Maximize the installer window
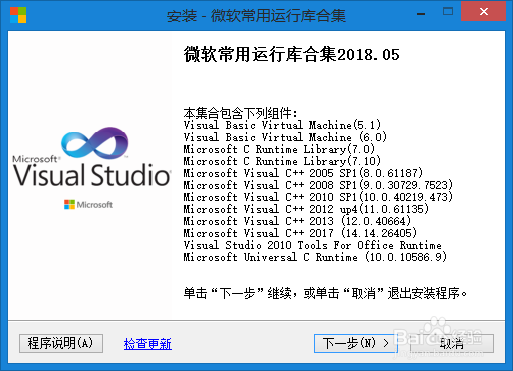This screenshot has height=371, width=513. tap(448, 12)
